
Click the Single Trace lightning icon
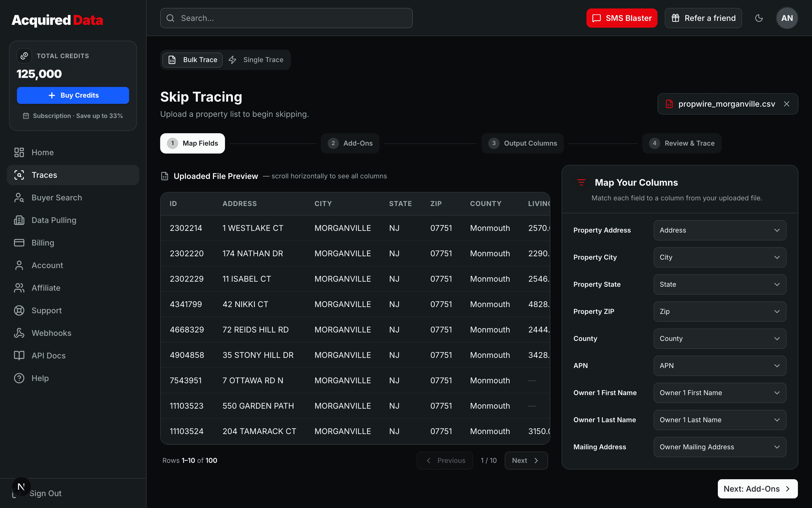pos(232,60)
